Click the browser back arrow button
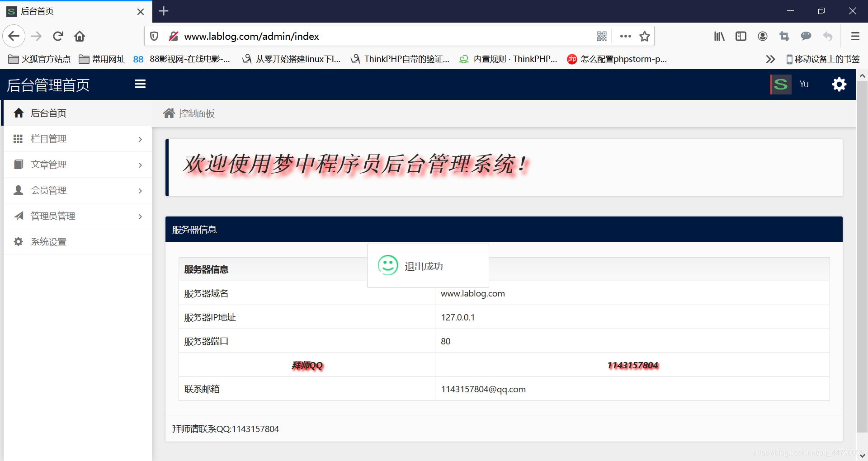 click(x=14, y=36)
